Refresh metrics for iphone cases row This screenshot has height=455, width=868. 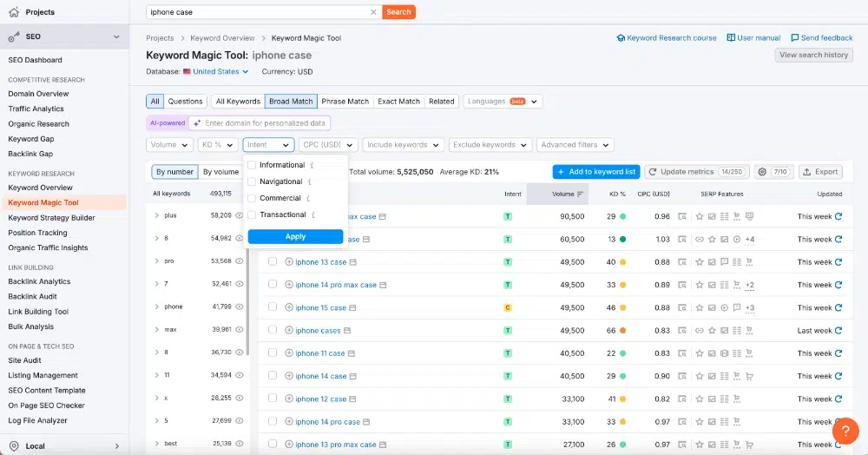(x=838, y=331)
